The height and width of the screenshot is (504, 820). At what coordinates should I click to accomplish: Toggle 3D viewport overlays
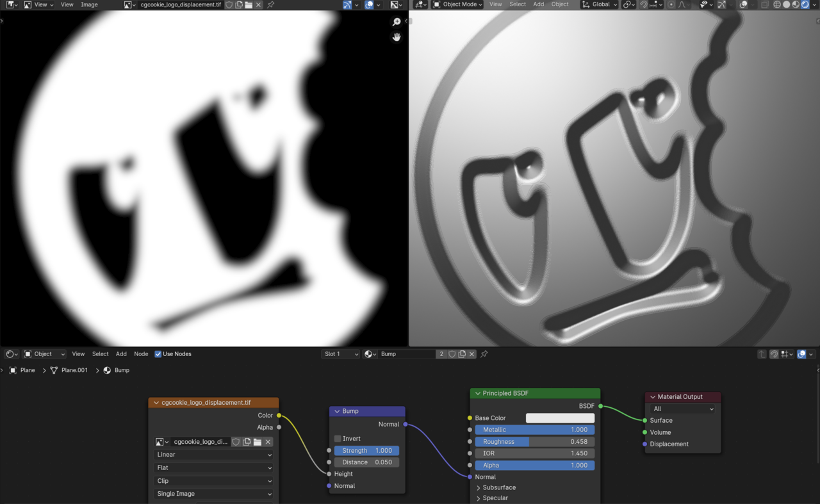pos(743,4)
